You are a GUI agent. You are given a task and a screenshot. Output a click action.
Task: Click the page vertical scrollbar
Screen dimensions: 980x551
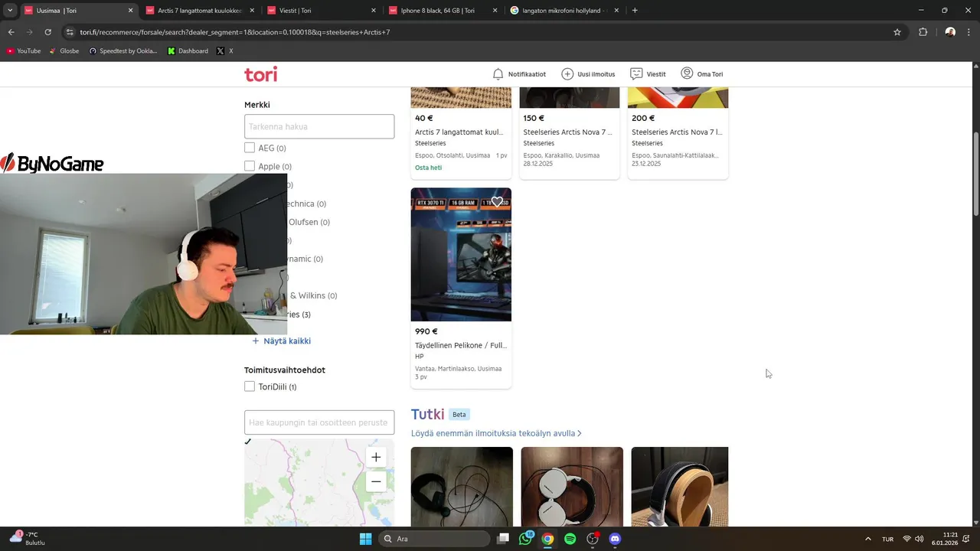pyautogui.click(x=975, y=174)
